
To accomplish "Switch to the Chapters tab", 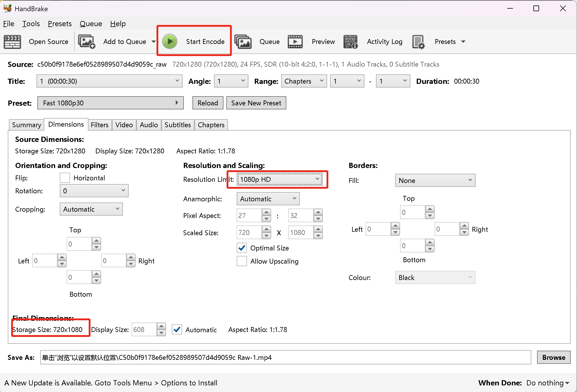I will point(211,125).
